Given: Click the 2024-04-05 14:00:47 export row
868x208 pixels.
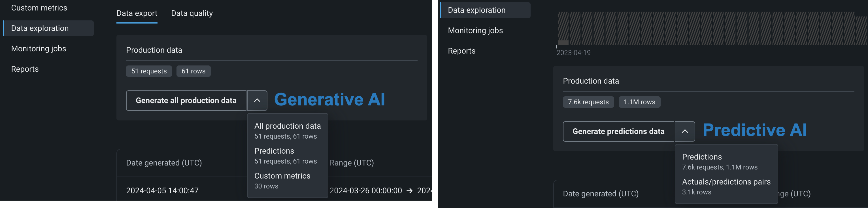Looking at the screenshot, I should tap(162, 190).
